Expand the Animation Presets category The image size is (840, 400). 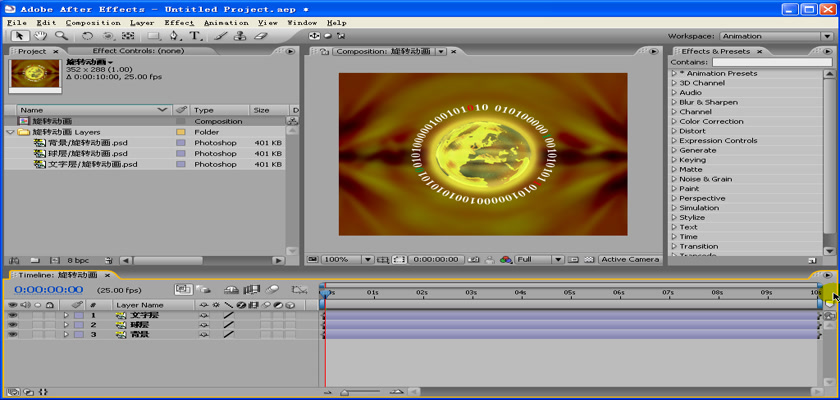[674, 73]
